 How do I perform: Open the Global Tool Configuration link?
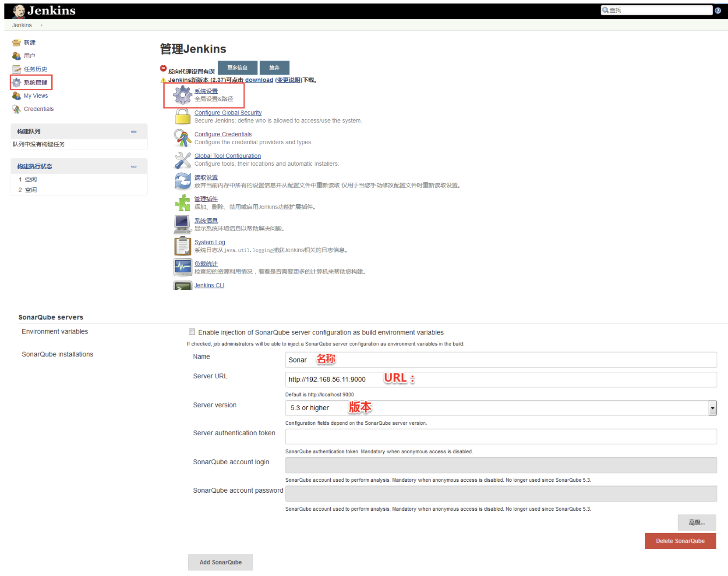tap(227, 156)
